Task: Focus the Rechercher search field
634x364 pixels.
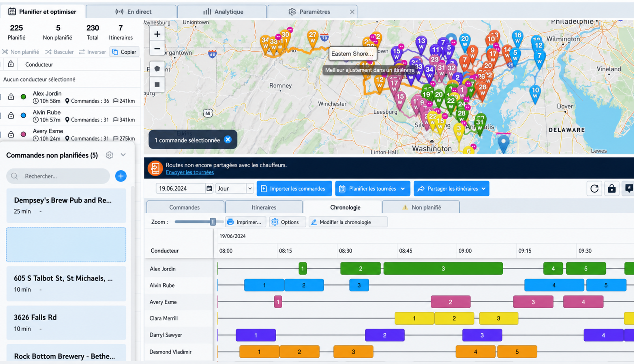Action: point(58,176)
